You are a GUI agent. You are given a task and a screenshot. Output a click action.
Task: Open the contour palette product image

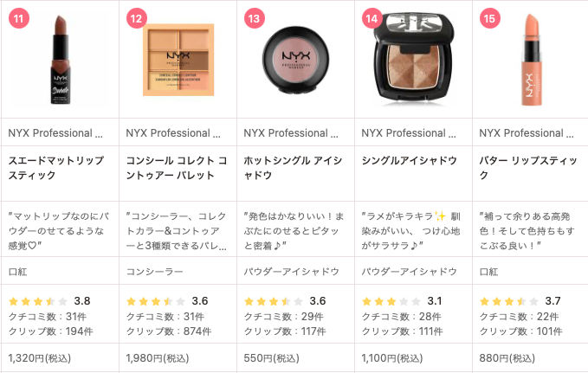178,60
